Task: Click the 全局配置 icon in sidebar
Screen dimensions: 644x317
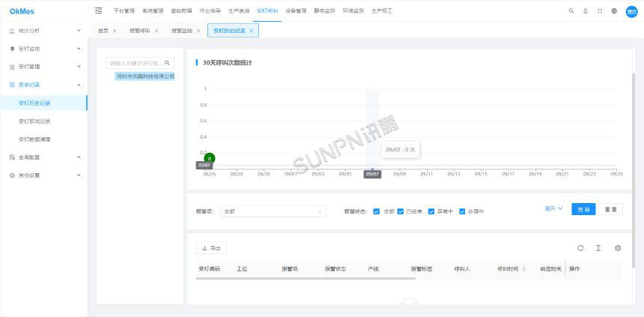Action: (12, 157)
